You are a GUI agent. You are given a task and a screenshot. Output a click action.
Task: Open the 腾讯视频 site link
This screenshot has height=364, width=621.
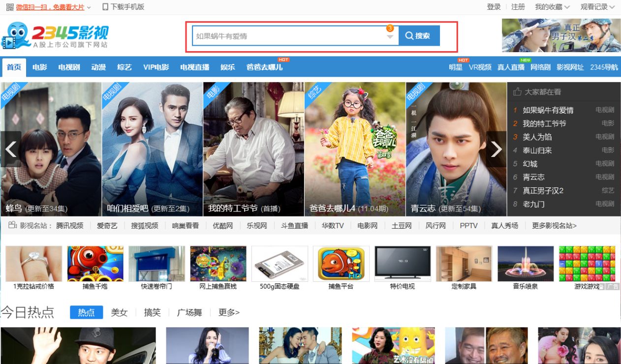[69, 226]
